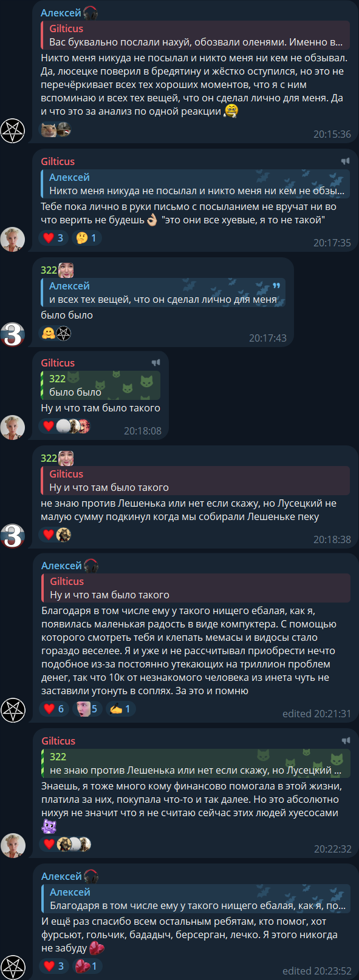Screen dimensions: 359x980
Task: Jump to quoted 'Вас буквально послали' Gilticus message
Action: 195,35
